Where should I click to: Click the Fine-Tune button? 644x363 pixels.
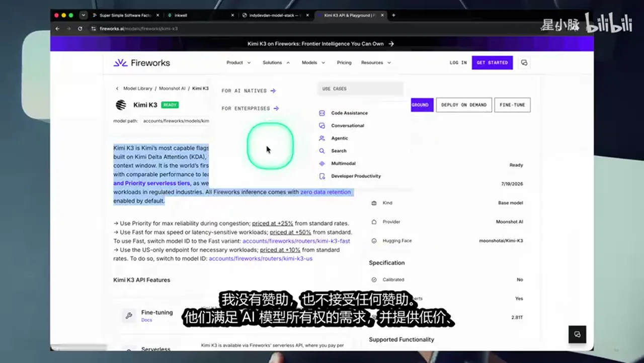[512, 105]
